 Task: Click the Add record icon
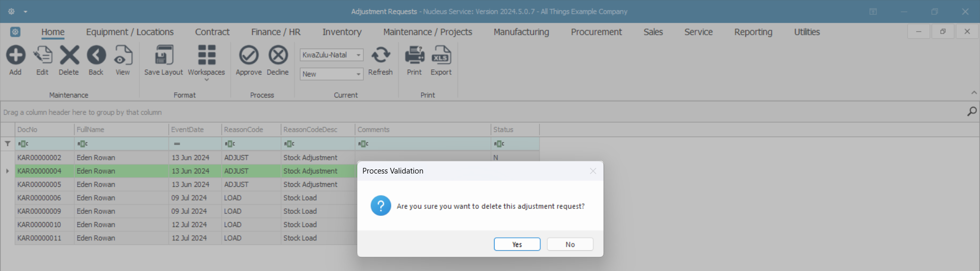point(15,55)
